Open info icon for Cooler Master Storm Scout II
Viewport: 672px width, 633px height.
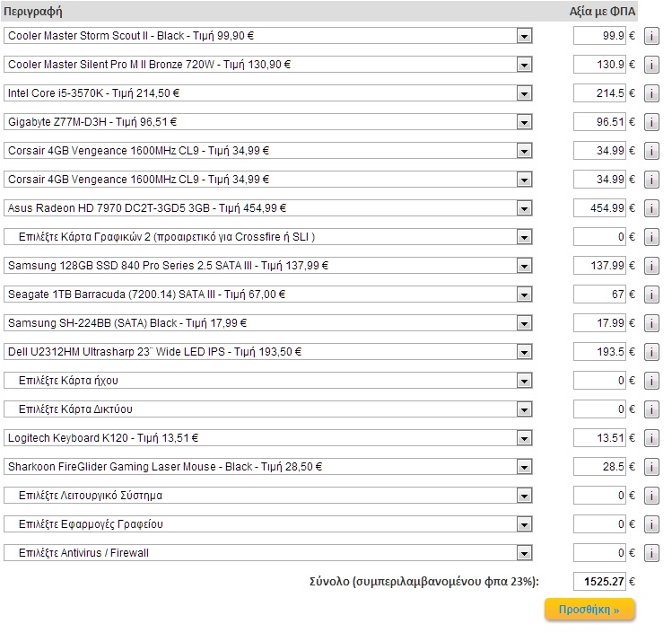651,36
